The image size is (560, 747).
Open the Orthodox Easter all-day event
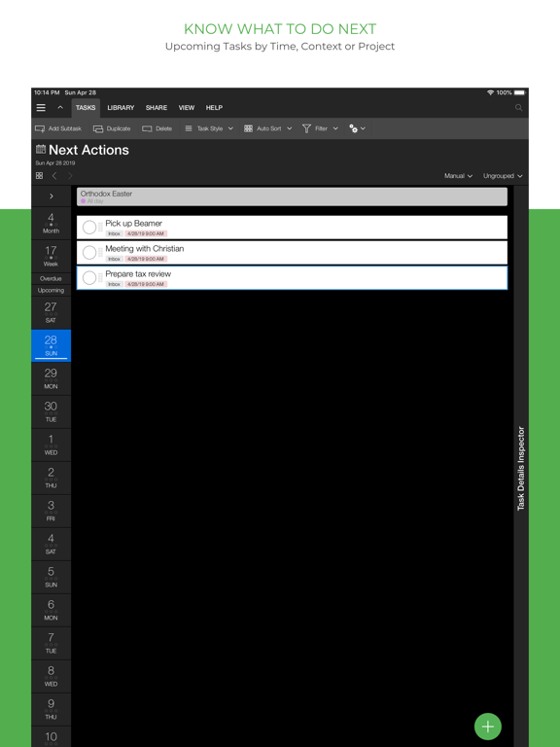(292, 196)
